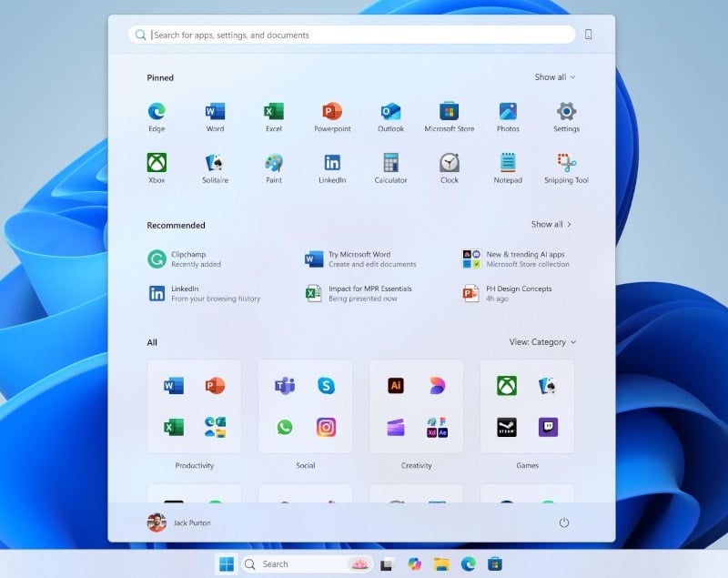Click the "Social" category label
Viewport: 728px width, 578px height.
pos(306,465)
